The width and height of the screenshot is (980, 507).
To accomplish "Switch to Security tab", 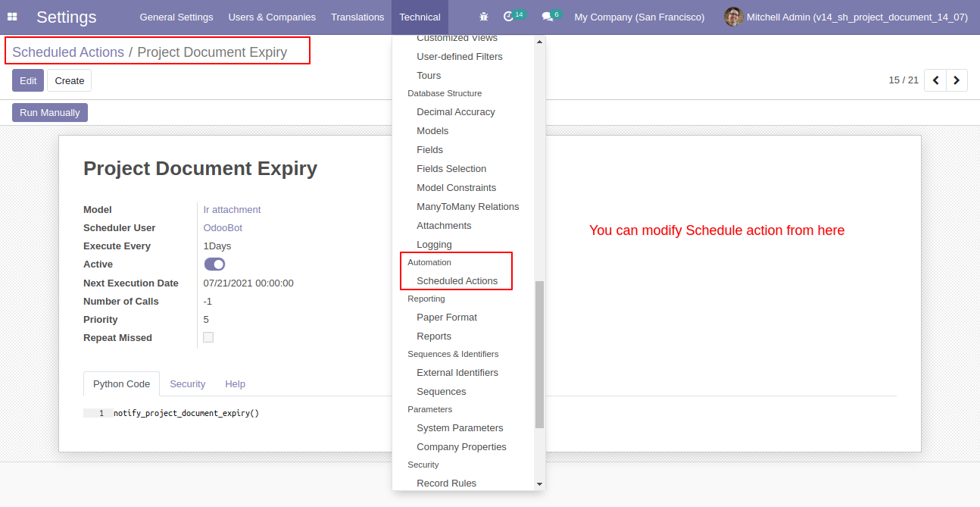I will pos(187,383).
